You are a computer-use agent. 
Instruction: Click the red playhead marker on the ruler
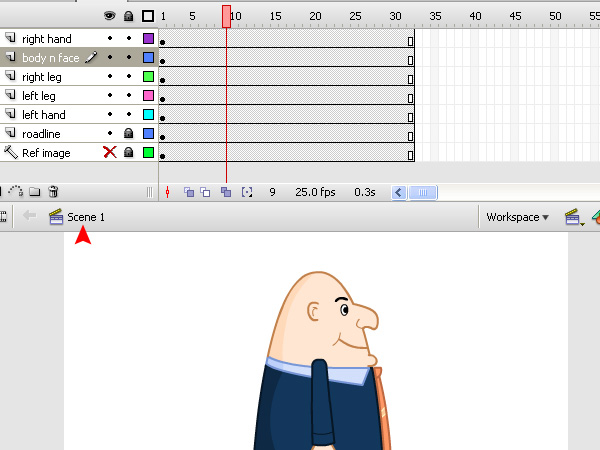point(227,16)
